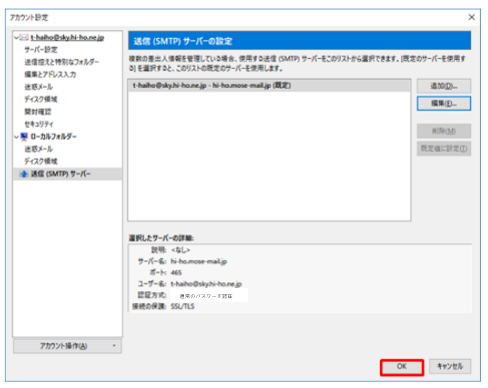Collapse the ローカルフォルダー tree node
Viewport: 488px width, 388px height.
click(x=16, y=137)
